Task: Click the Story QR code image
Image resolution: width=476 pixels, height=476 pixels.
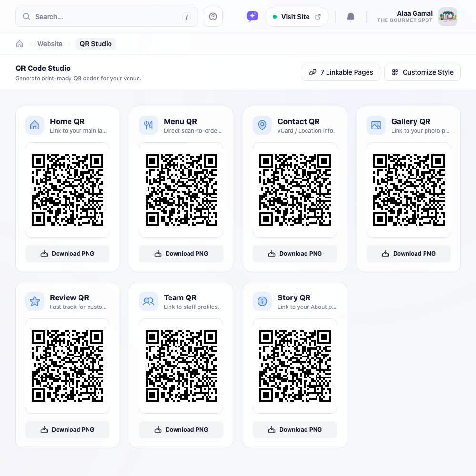Action: (295, 366)
